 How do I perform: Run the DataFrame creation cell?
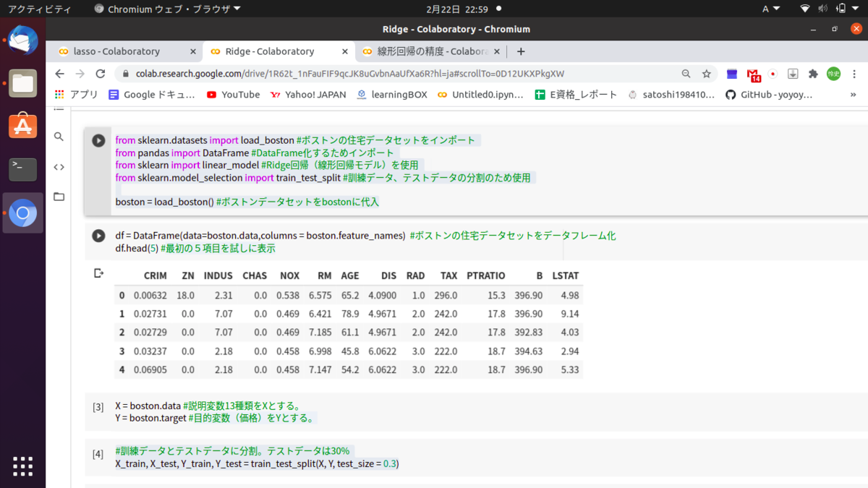(98, 236)
